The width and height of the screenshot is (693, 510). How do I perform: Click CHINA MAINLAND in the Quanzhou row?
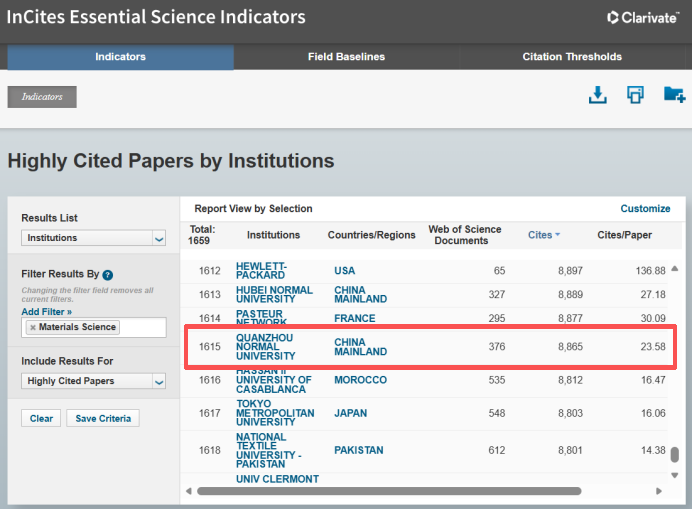[360, 347]
